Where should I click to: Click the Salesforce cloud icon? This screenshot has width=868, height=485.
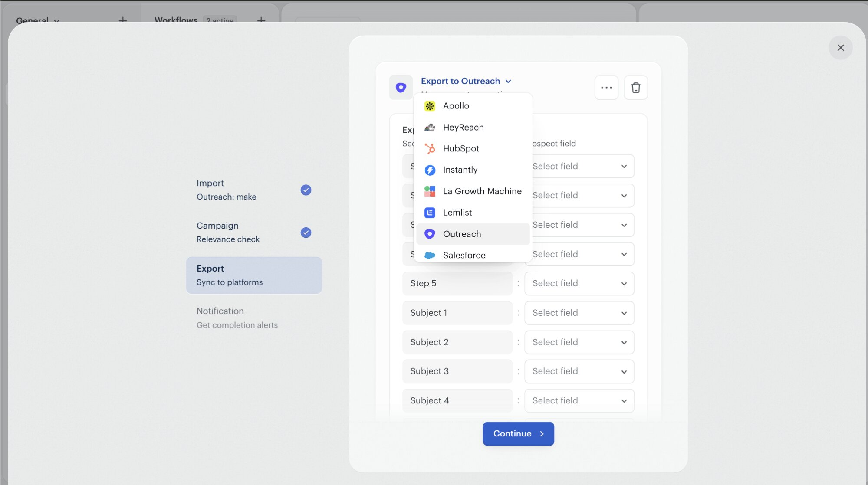(x=430, y=255)
